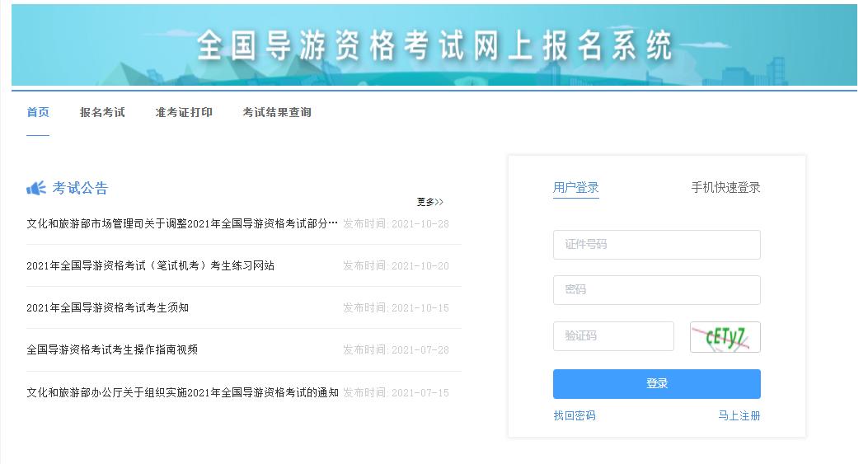
Task: Open the 考生操作指南视频 announcement
Action: [x=112, y=350]
